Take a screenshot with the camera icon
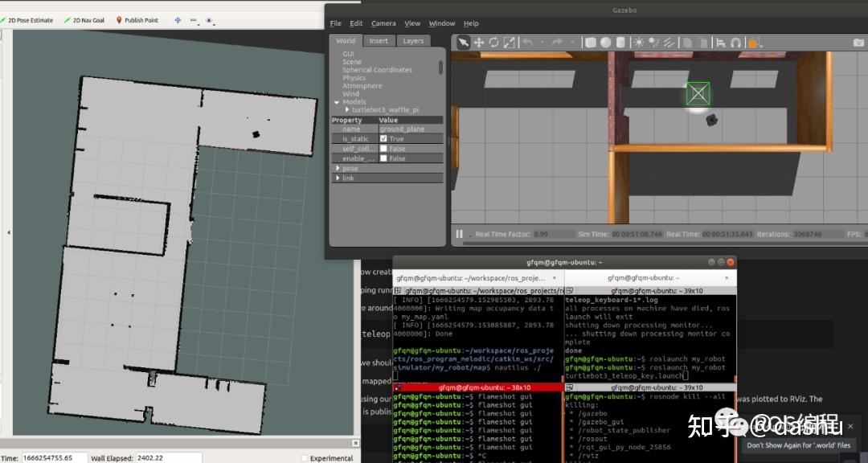 [859, 43]
